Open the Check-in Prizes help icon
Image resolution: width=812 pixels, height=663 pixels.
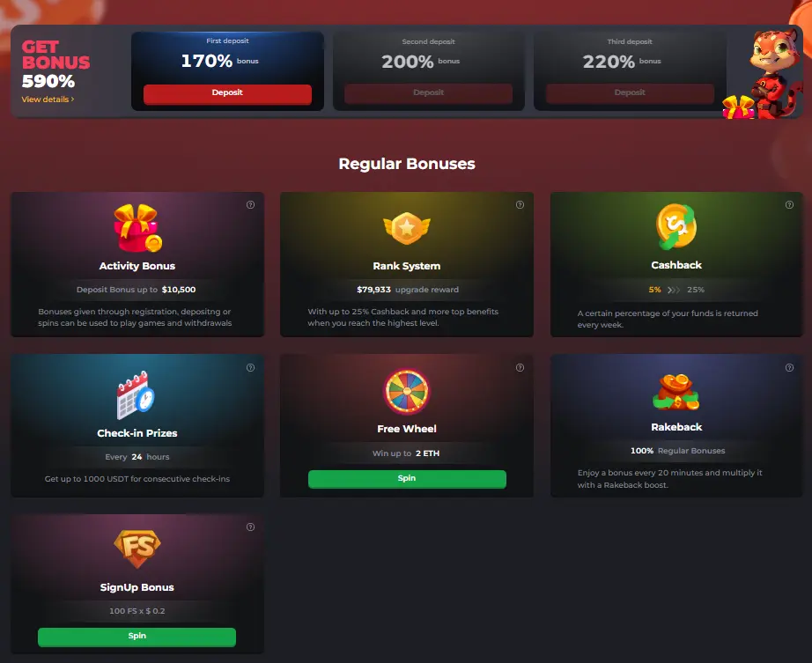coord(251,367)
